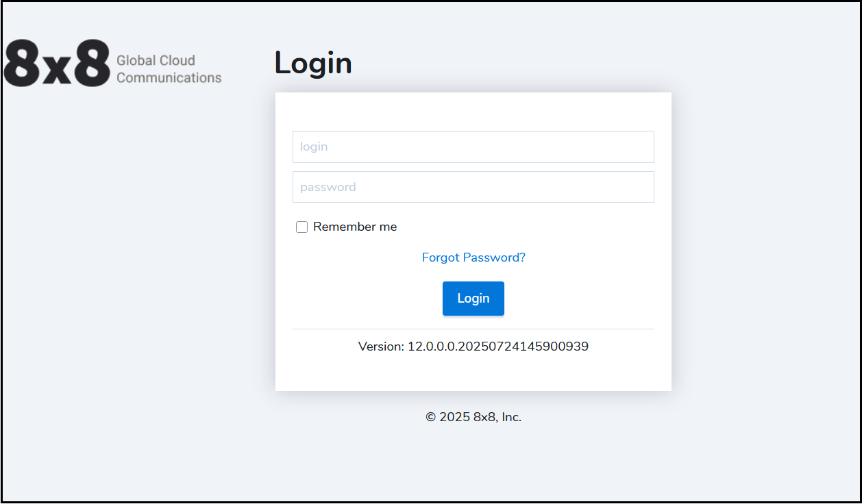Click the "Remember me" label text
Image resolution: width=862 pixels, height=504 pixels.
355,227
